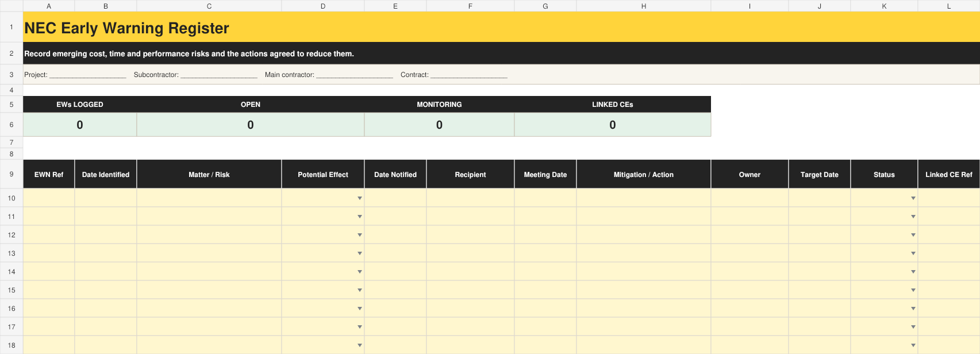Click the Potential Effect column heading
The image size is (980, 354).
323,175
